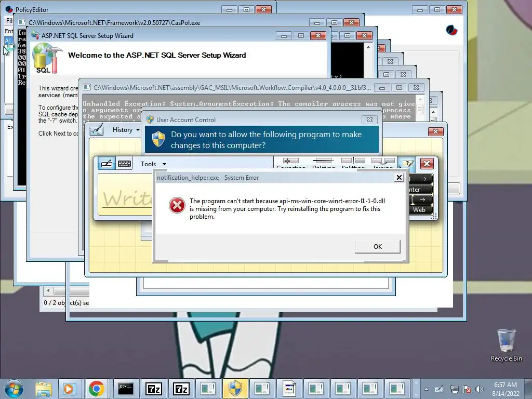The image size is (532, 399).
Task: Click OK in the System Error dialog
Action: point(377,246)
